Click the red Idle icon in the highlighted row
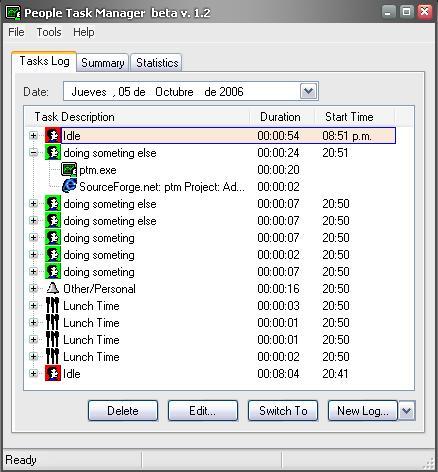 pyautogui.click(x=53, y=136)
